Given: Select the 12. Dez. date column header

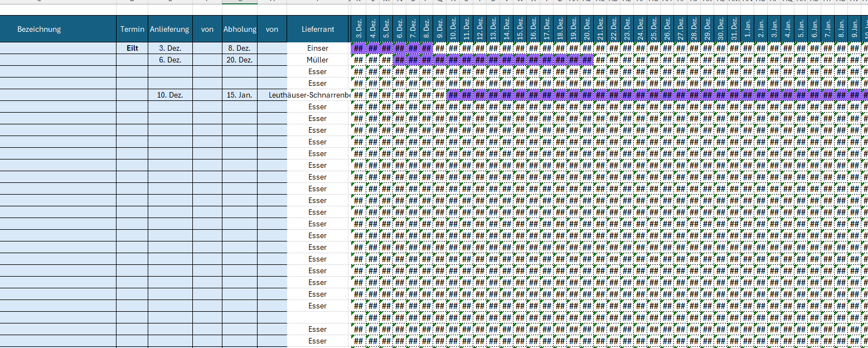Looking at the screenshot, I should [x=479, y=29].
